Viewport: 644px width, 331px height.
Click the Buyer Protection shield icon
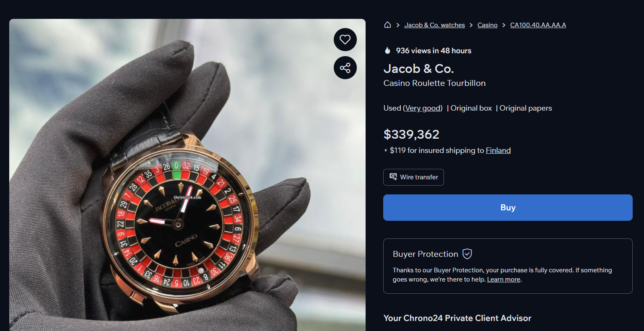467,254
